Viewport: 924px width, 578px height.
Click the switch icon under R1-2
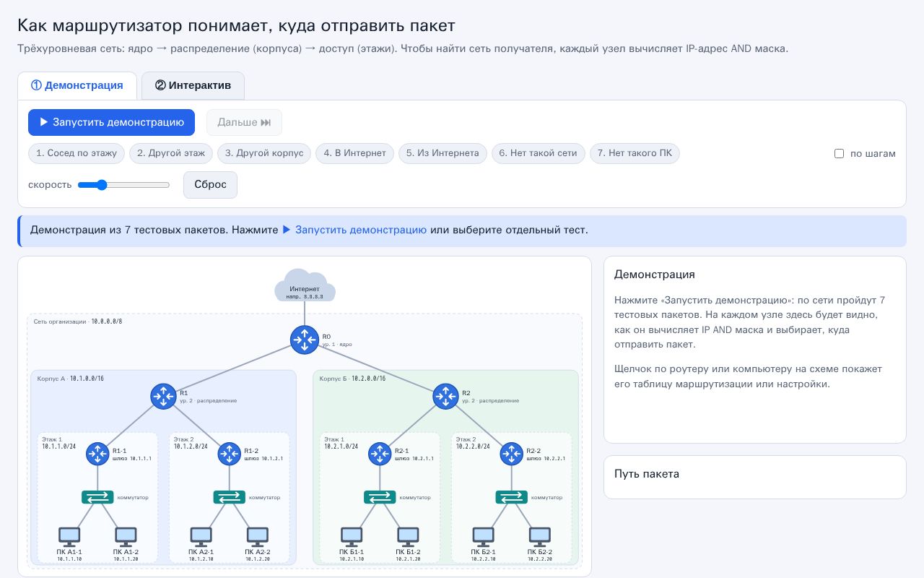click(230, 497)
